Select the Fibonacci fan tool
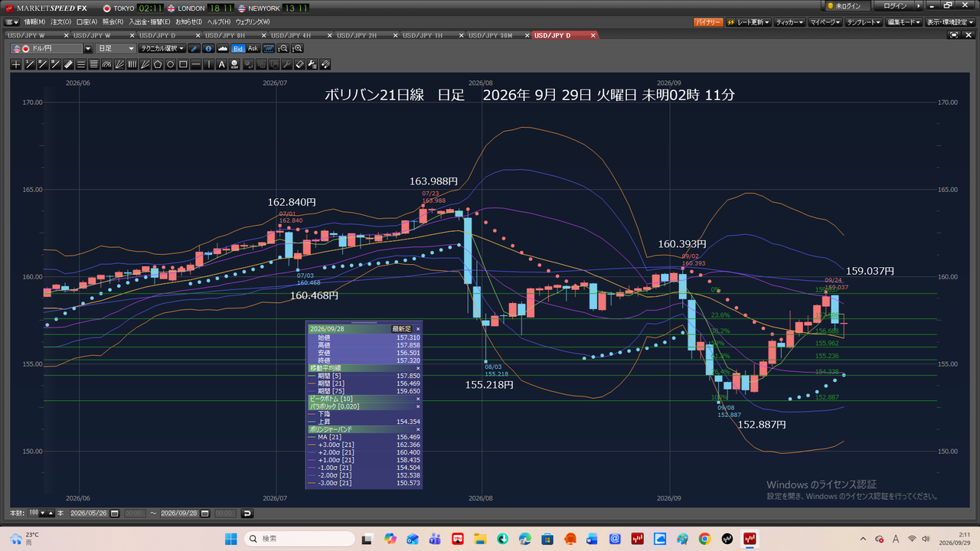 click(119, 64)
